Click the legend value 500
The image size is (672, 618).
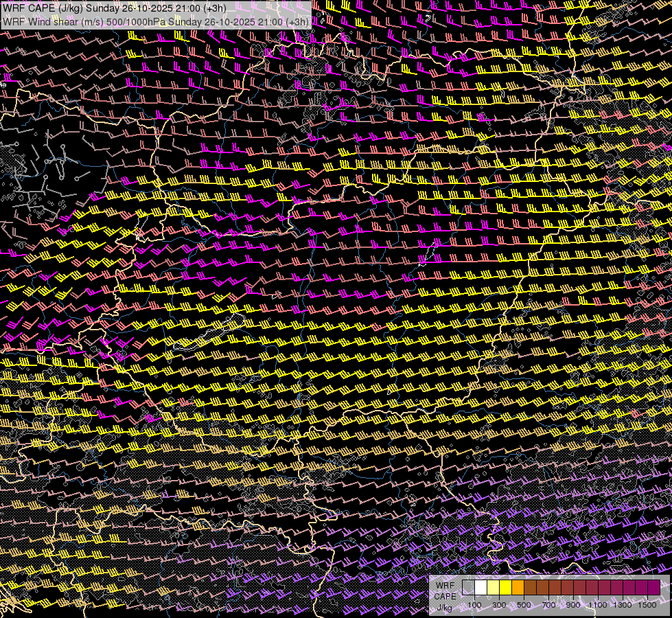pos(524,605)
